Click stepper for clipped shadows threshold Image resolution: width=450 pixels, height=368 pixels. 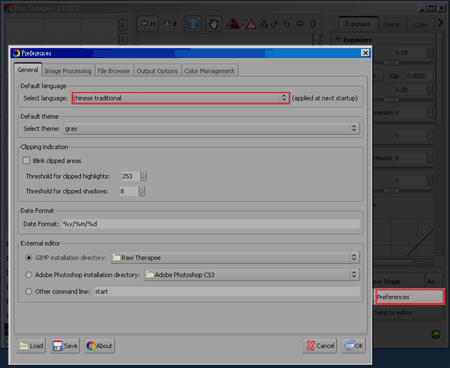tap(142, 191)
